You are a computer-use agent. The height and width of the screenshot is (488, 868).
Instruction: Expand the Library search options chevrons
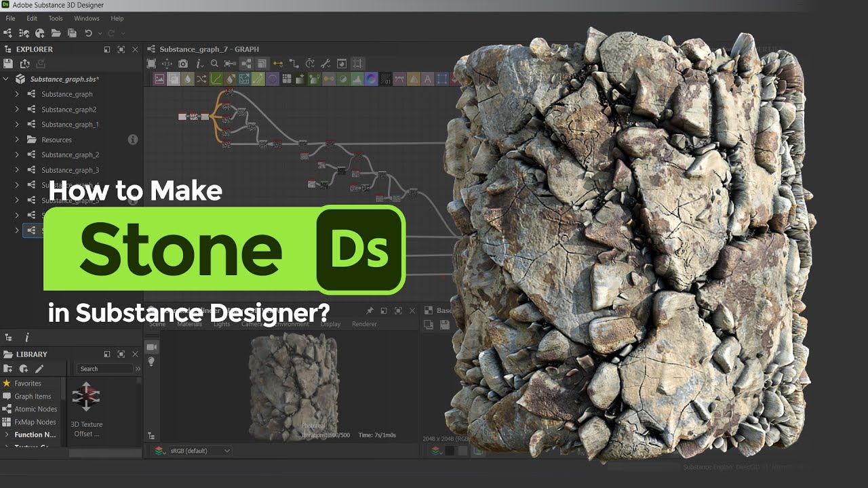(138, 369)
